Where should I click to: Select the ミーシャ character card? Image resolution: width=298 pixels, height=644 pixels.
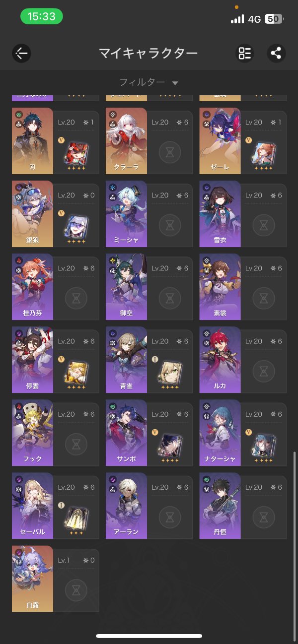click(x=149, y=212)
